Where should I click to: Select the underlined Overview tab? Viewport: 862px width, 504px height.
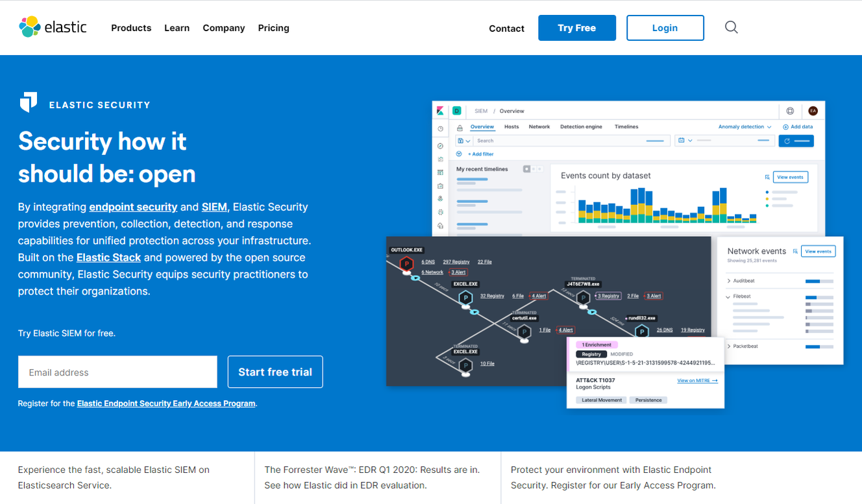[x=482, y=127]
